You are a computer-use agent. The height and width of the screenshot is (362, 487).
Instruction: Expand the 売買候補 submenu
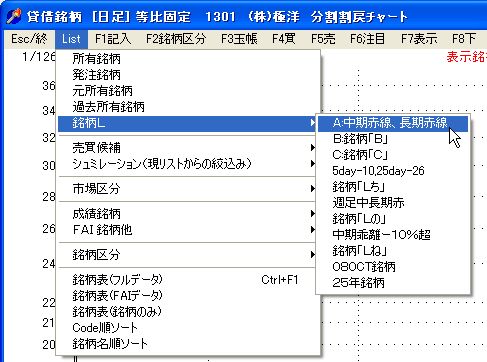[188, 148]
